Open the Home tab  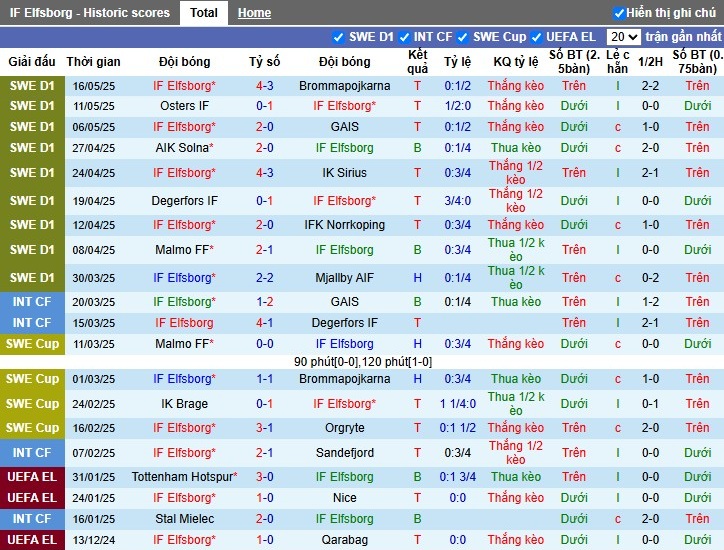254,13
